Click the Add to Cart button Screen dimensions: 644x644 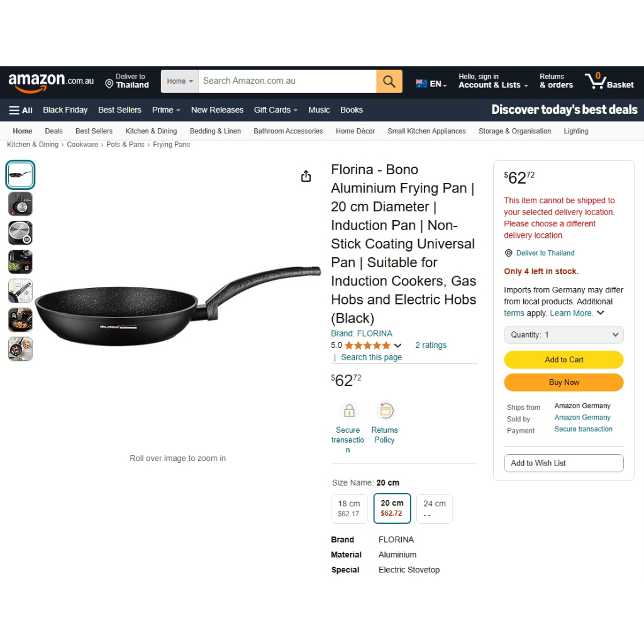point(563,360)
